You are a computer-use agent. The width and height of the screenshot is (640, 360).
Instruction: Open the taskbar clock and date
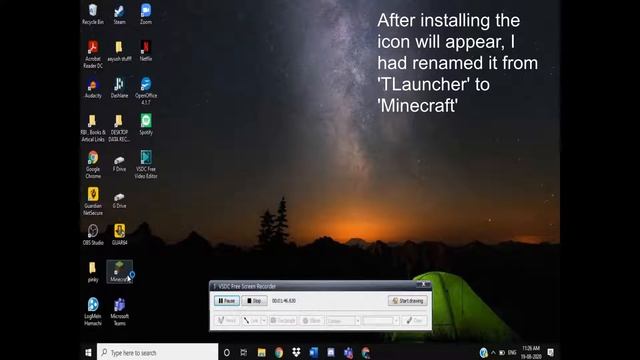click(531, 352)
